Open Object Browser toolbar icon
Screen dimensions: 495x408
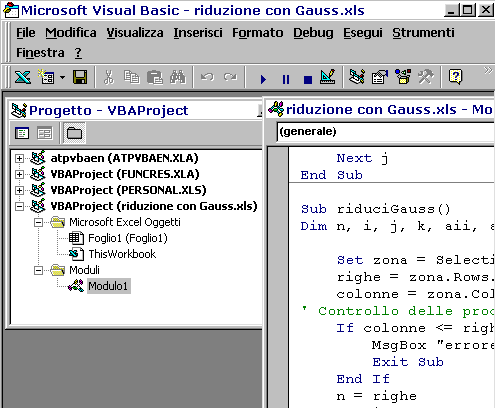pos(403,77)
